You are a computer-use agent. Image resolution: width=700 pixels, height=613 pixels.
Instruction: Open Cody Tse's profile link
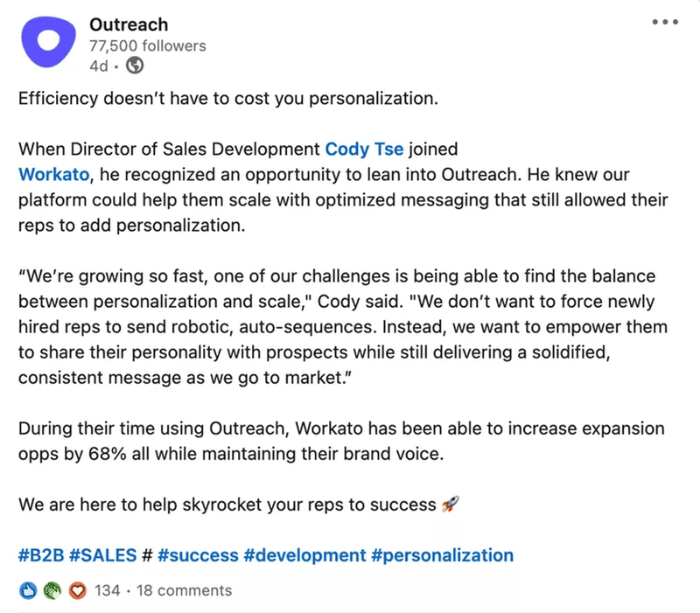click(x=364, y=149)
